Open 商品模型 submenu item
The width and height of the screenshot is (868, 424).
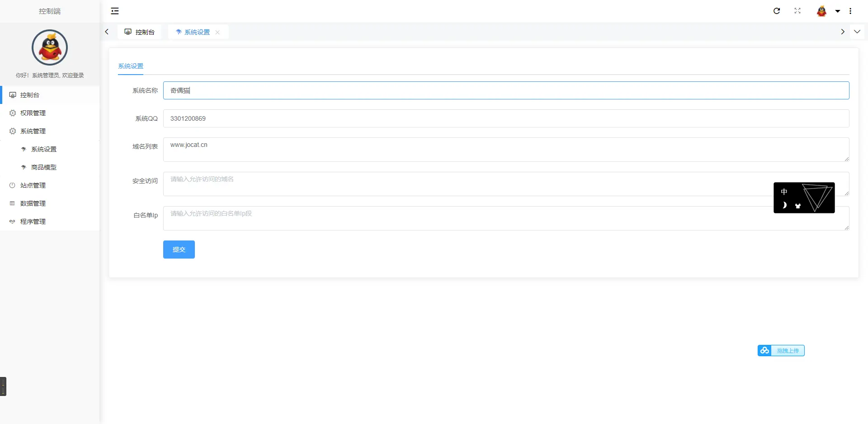tap(50, 167)
